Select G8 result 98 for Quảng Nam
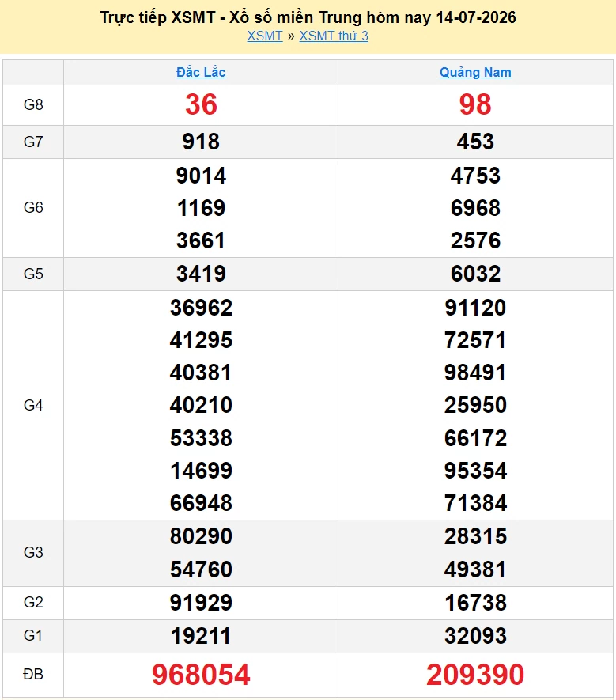Screen dimensions: 616x700 [x=475, y=104]
